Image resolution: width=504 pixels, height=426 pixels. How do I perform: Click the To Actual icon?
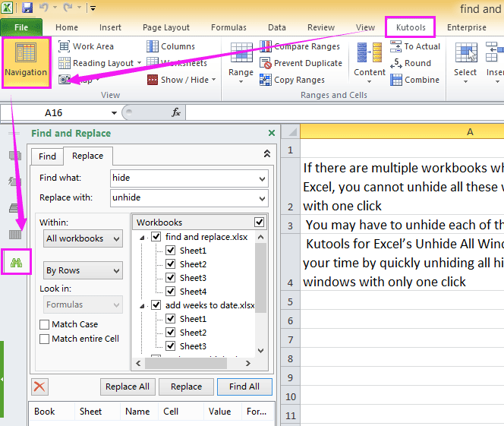click(395, 46)
